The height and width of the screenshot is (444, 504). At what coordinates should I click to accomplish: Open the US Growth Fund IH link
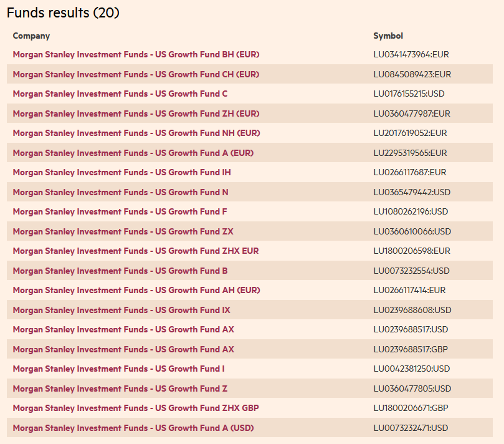(x=121, y=172)
